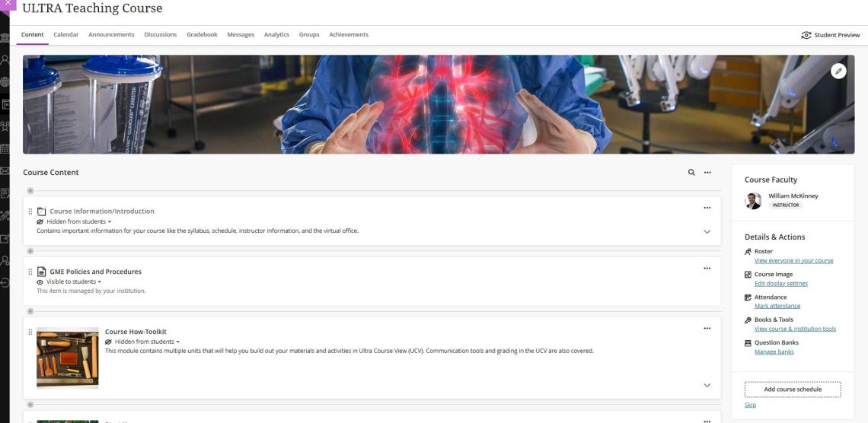This screenshot has height=423, width=868.
Task: Click the 'William McKinney' name
Action: pyautogui.click(x=793, y=196)
